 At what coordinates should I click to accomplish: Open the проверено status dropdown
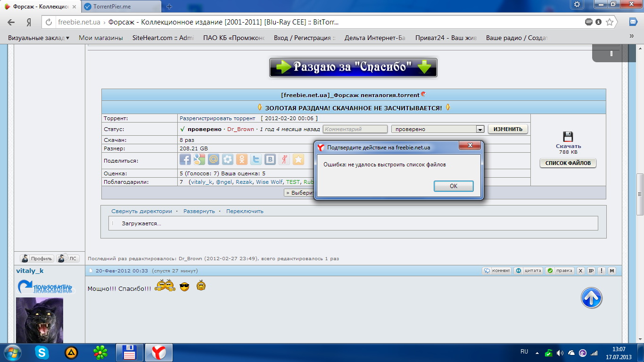480,129
